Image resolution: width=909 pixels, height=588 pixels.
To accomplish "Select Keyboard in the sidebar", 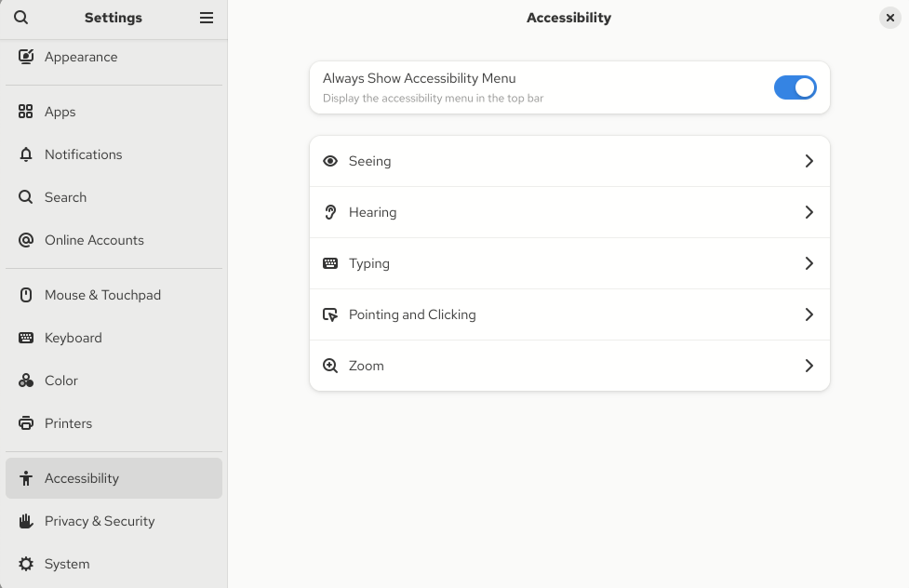I will coord(74,338).
